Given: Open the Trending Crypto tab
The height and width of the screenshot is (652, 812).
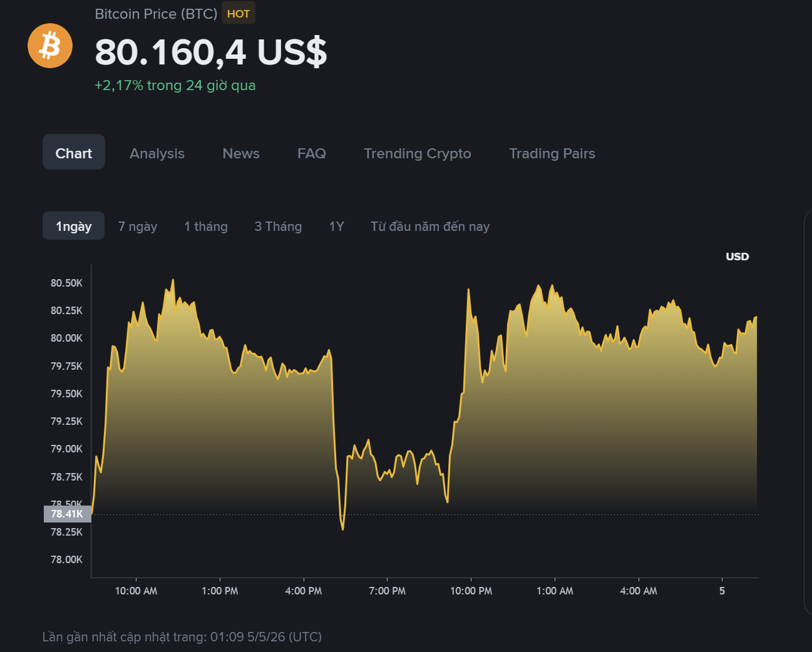Looking at the screenshot, I should tap(418, 153).
